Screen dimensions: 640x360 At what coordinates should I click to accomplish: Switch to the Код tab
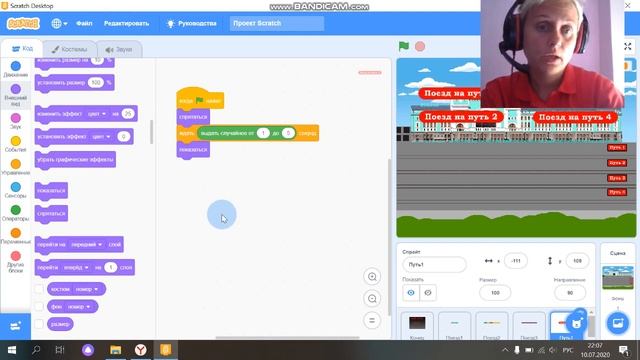[22, 49]
